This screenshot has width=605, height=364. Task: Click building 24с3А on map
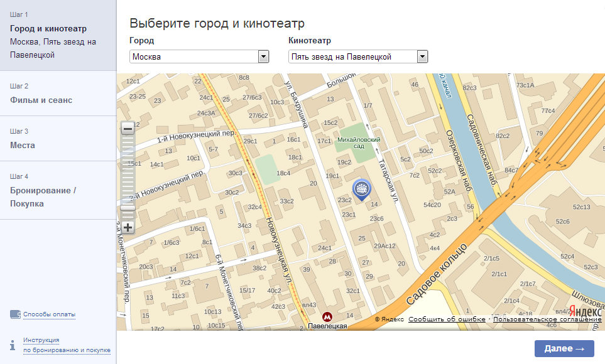206,113
